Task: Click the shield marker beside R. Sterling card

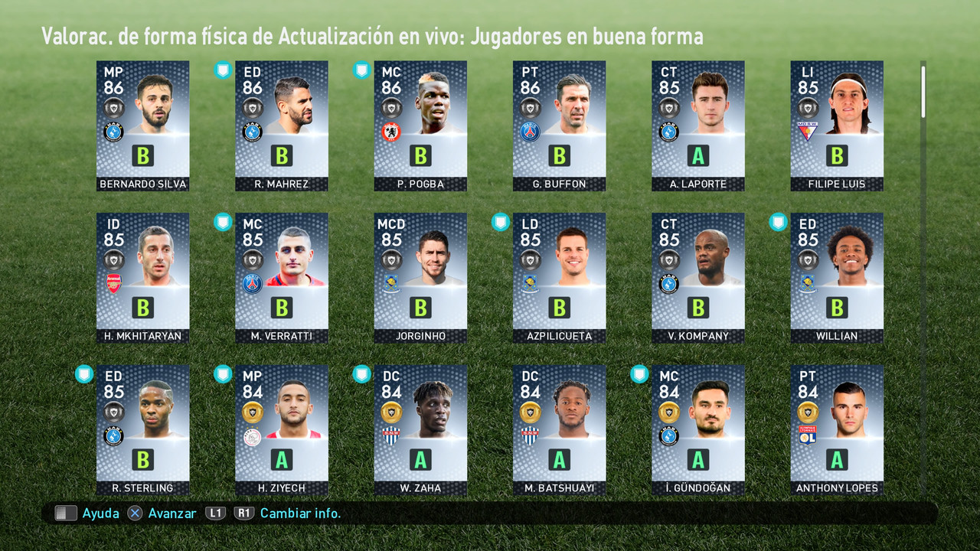Action: click(83, 374)
